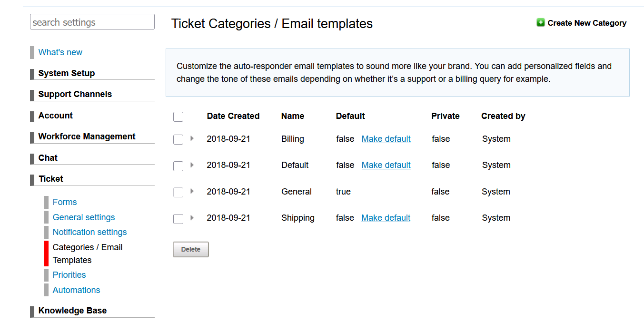Viewport: 644px width, 322px height.
Task: Tick the Default category row checkbox
Action: pyautogui.click(x=178, y=166)
